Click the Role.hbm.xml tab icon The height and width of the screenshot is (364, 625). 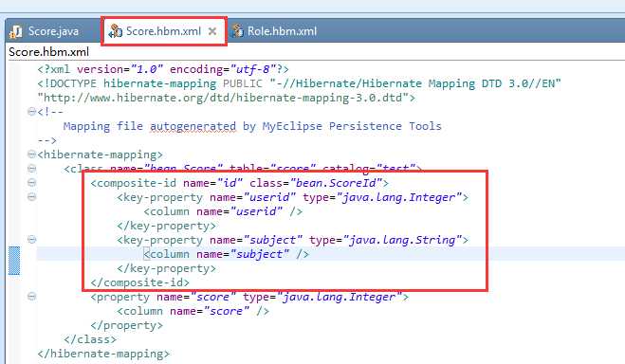point(237,30)
